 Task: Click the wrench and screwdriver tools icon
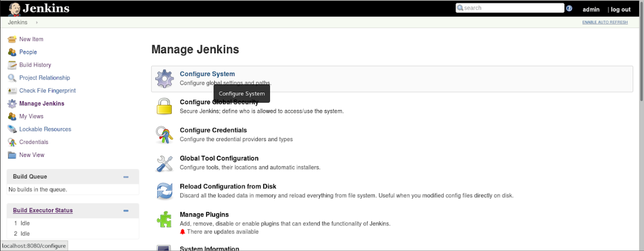pos(165,163)
